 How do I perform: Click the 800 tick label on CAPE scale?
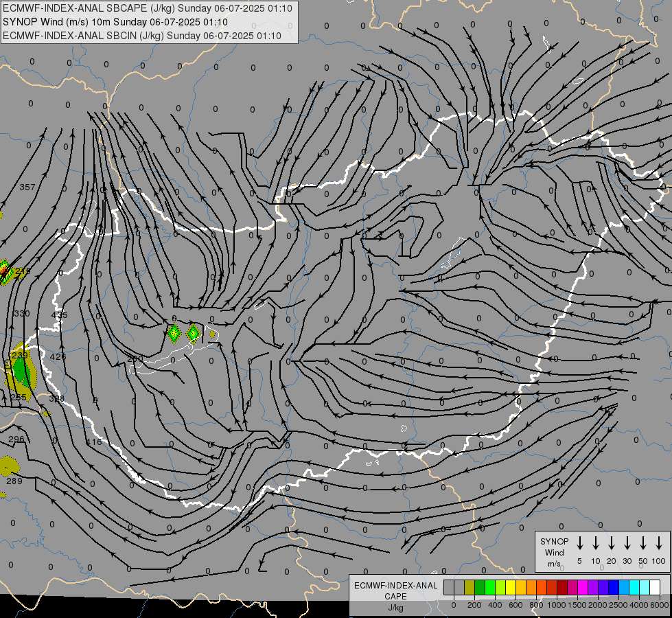[536, 605]
